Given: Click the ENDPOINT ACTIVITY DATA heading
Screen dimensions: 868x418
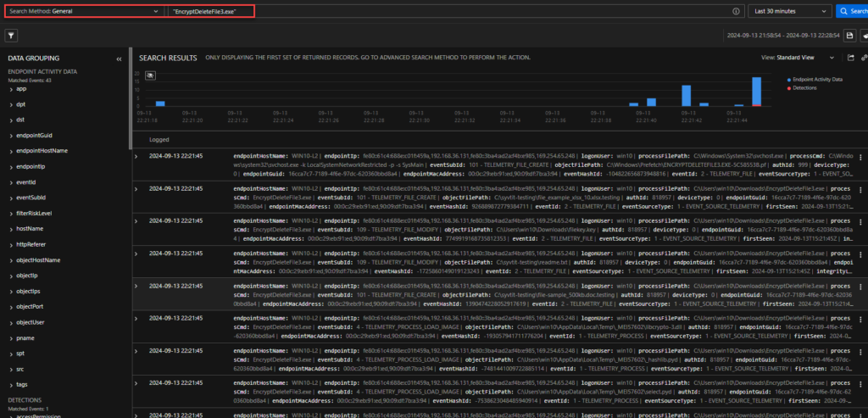Looking at the screenshot, I should pyautogui.click(x=42, y=71).
